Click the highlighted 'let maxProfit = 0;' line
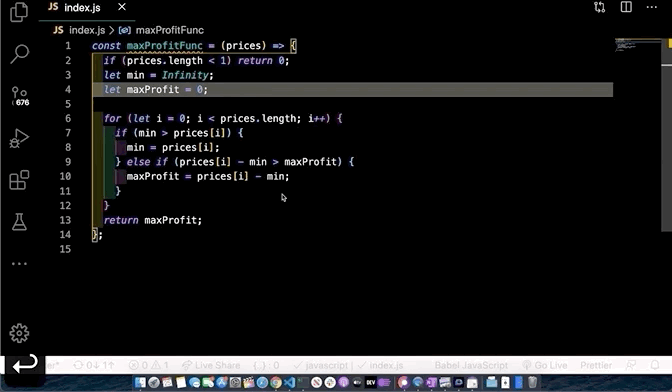Screen dimensions: 672x392 156,90
